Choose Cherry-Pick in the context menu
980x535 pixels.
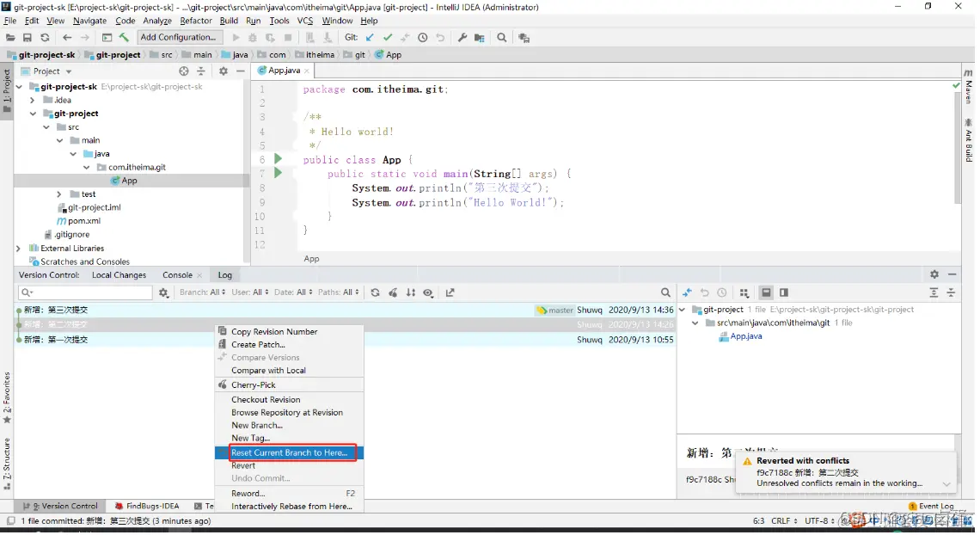tap(289, 385)
